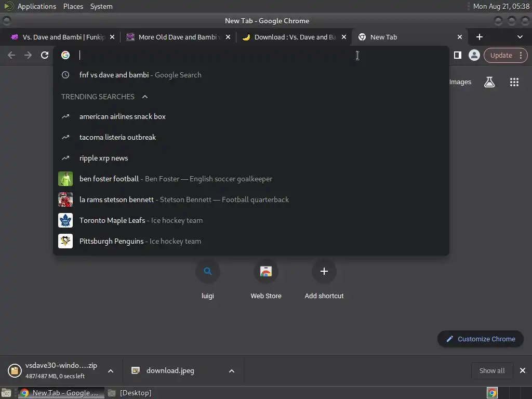The image size is (532, 399).
Task: Choose 'la rams stetson bennett' suggestion
Action: tap(251, 199)
